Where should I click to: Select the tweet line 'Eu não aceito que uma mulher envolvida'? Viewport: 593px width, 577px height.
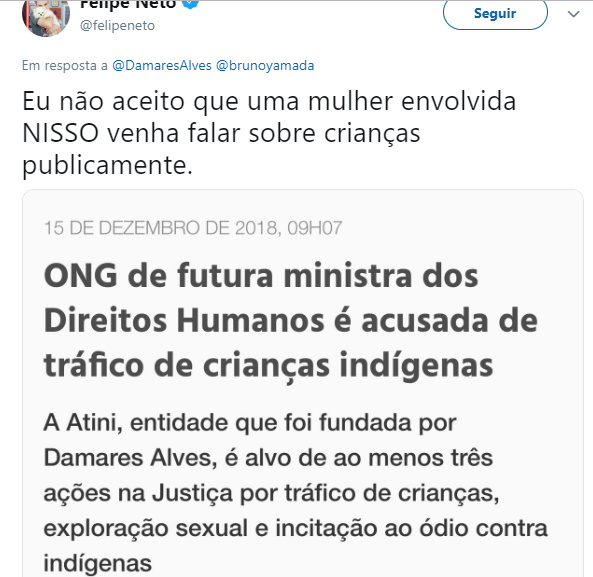(x=269, y=102)
